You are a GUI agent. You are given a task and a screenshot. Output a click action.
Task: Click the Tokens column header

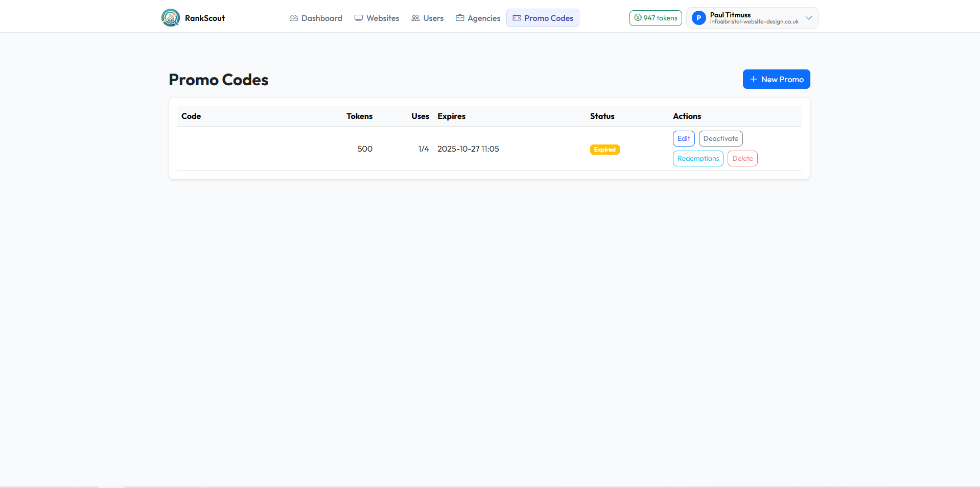(359, 116)
